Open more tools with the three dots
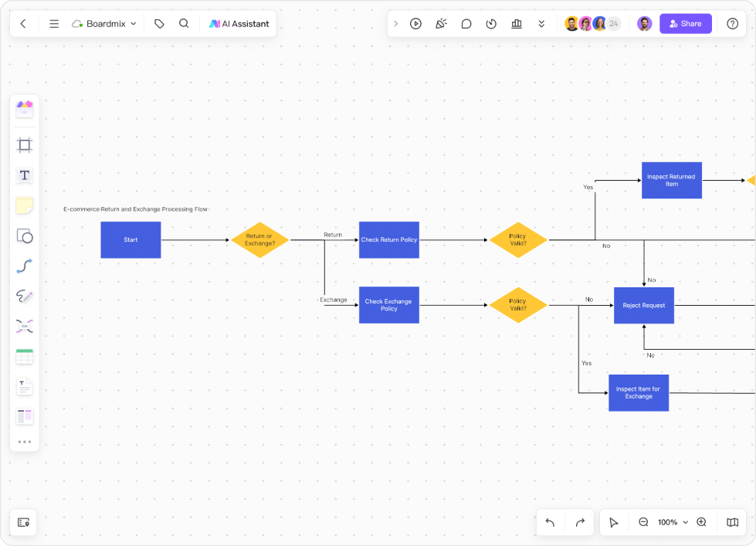 (x=25, y=442)
